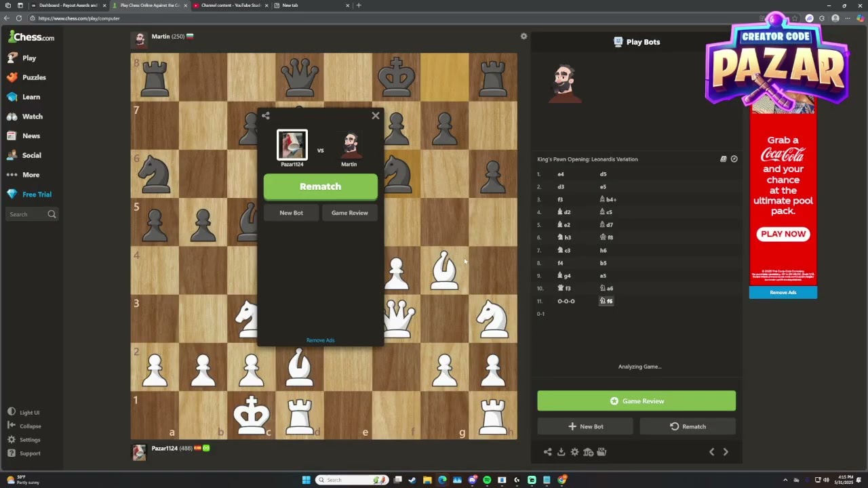Click the browser back arrow
This screenshot has height=488, width=868.
(x=7, y=18)
